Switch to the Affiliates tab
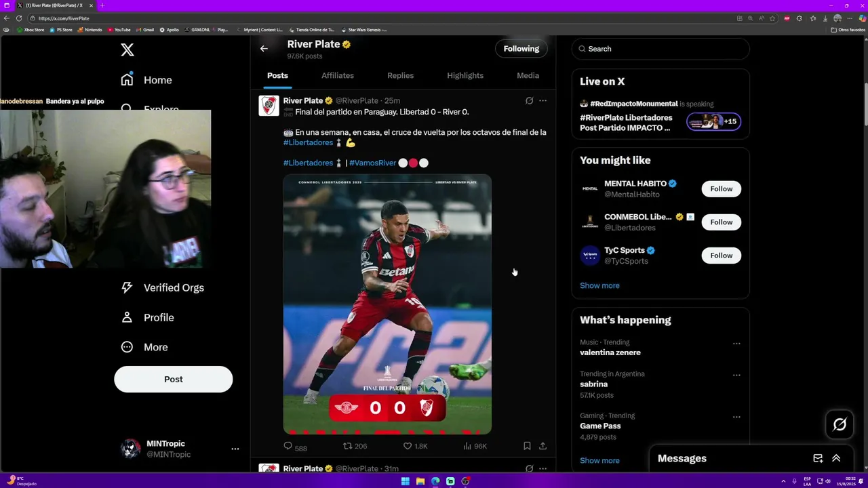 pyautogui.click(x=338, y=75)
